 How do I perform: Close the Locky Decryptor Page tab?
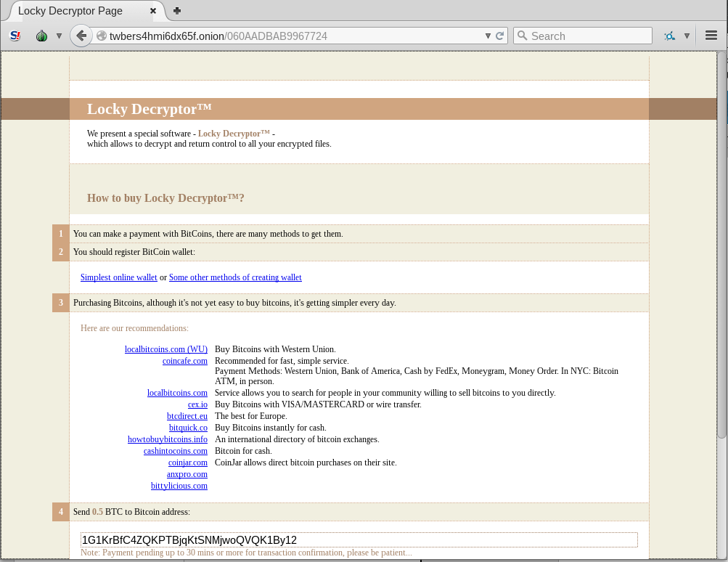pyautogui.click(x=153, y=11)
